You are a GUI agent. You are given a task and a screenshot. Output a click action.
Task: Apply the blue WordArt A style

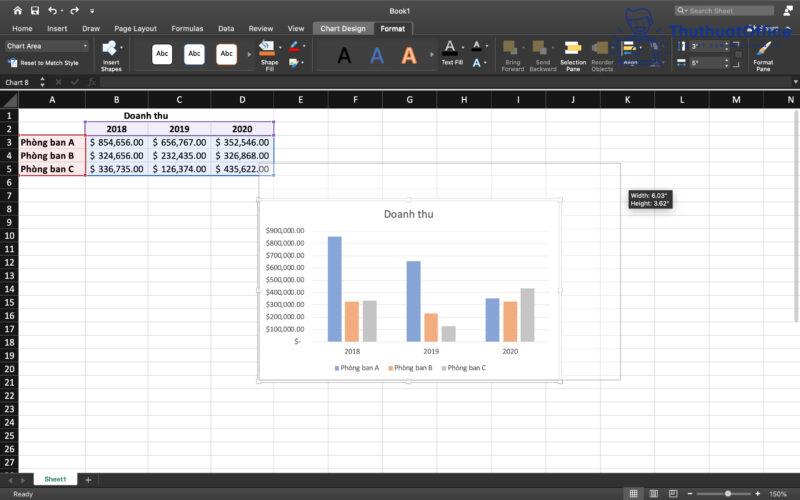pyautogui.click(x=377, y=55)
